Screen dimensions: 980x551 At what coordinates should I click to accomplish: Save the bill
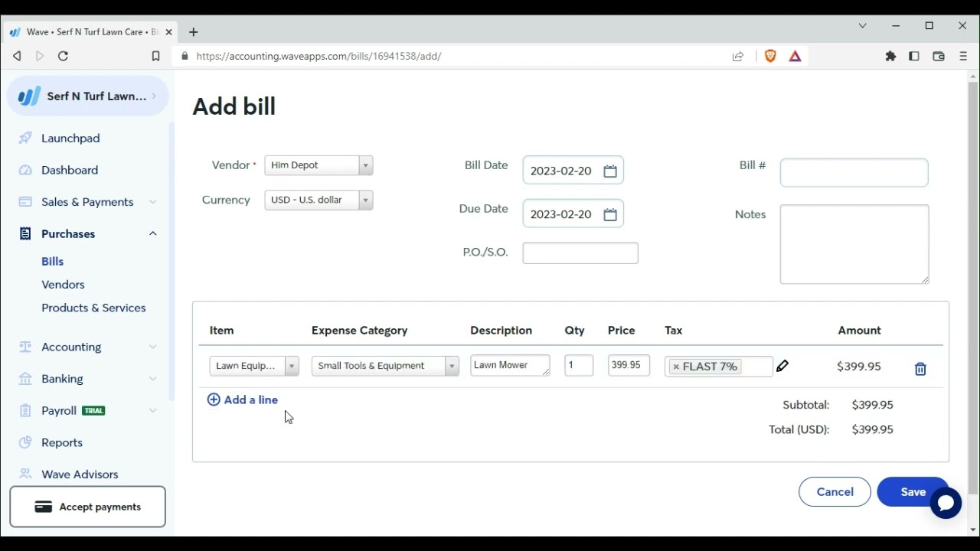[913, 492]
